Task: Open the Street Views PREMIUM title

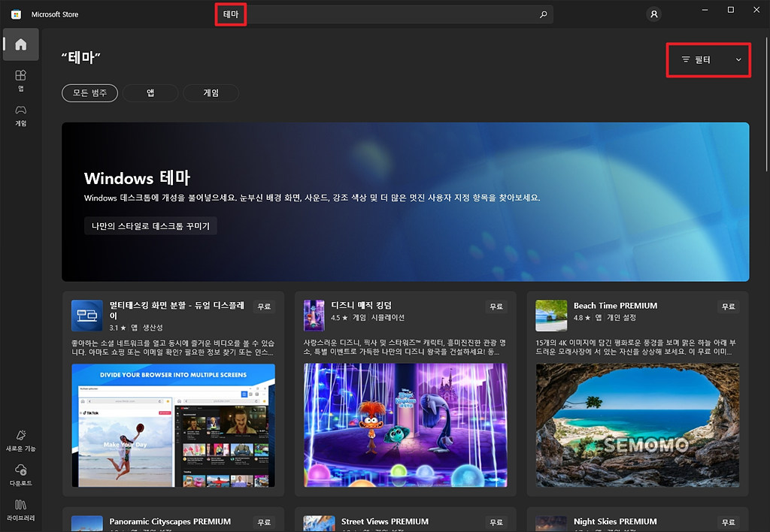Action: 385,521
